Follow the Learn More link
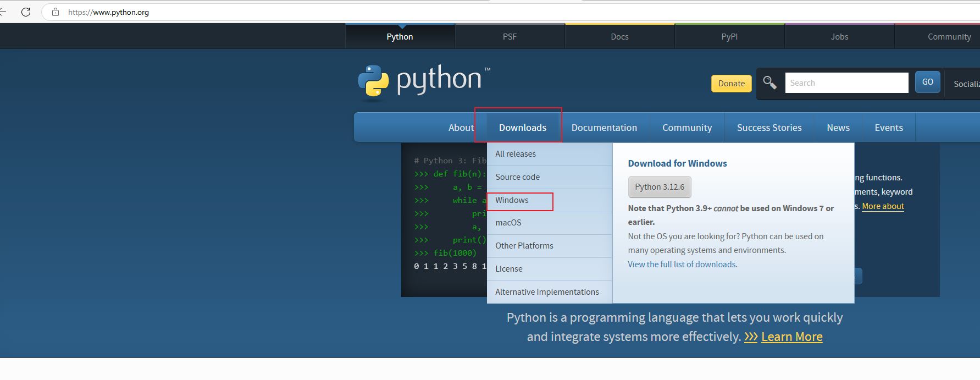The width and height of the screenshot is (980, 380). point(791,337)
